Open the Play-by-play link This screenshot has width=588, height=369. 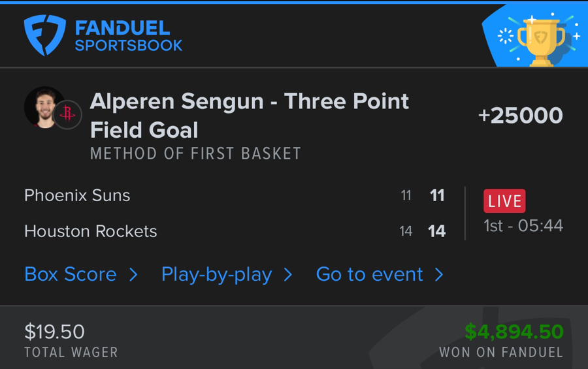[x=216, y=274]
